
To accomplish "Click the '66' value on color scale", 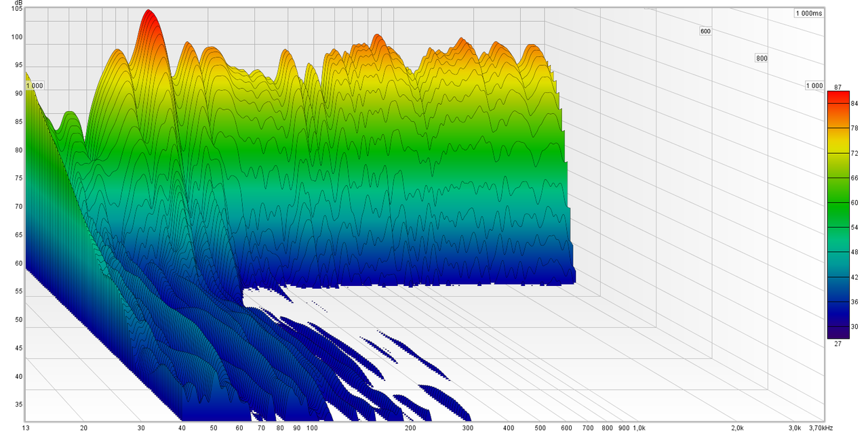I will click(855, 178).
